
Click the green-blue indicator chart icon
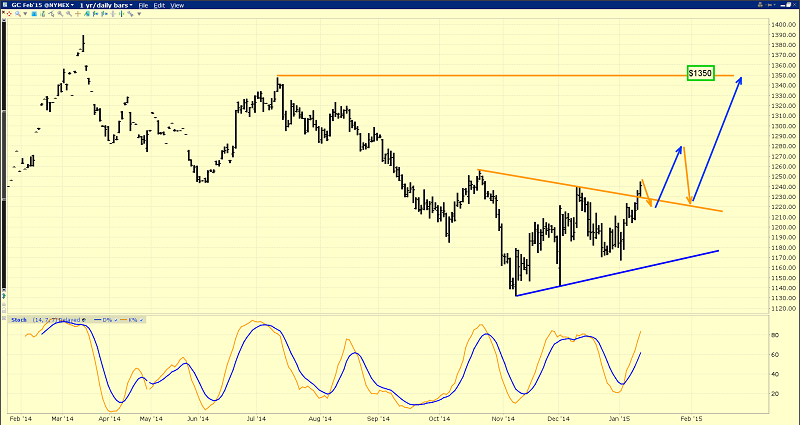point(86,14)
